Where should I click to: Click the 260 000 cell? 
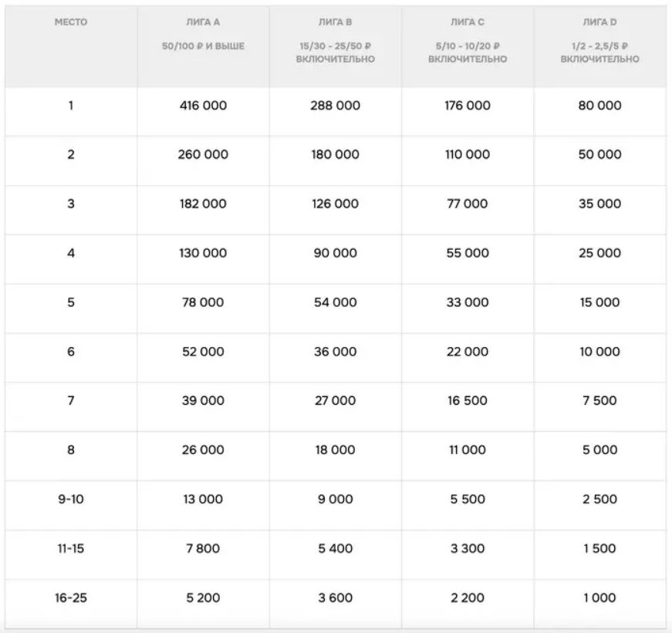(204, 154)
